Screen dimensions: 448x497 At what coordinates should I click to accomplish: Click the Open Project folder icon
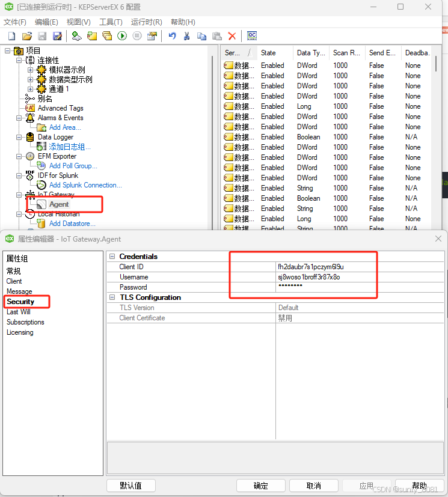[27, 36]
